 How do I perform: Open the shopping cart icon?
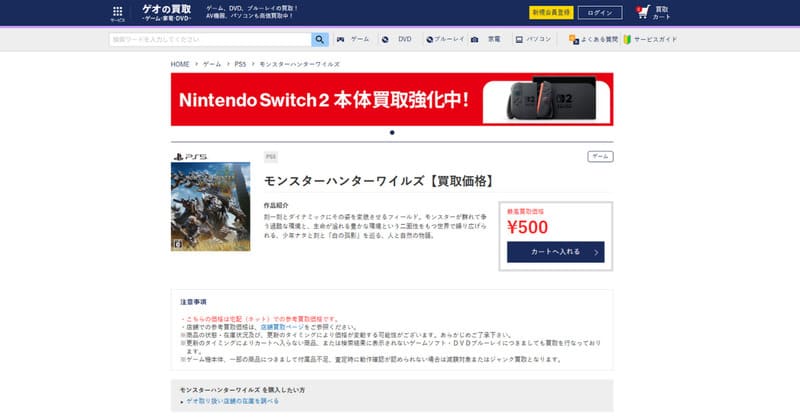(643, 12)
